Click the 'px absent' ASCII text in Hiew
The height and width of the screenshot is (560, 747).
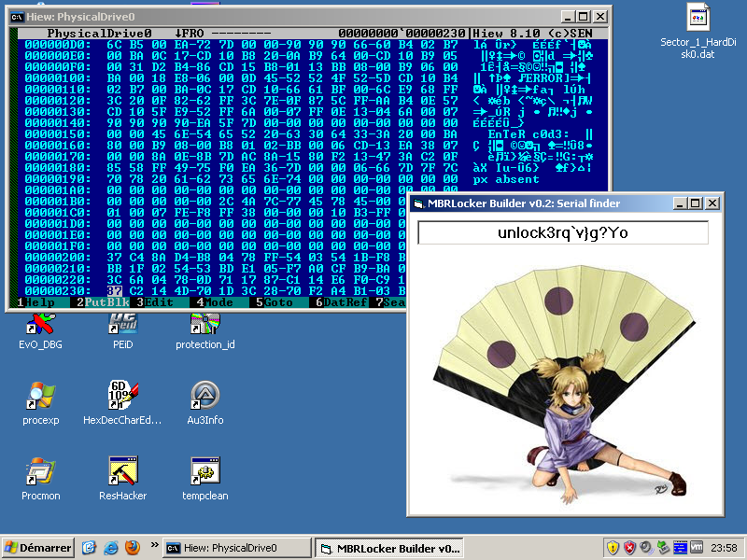[506, 179]
